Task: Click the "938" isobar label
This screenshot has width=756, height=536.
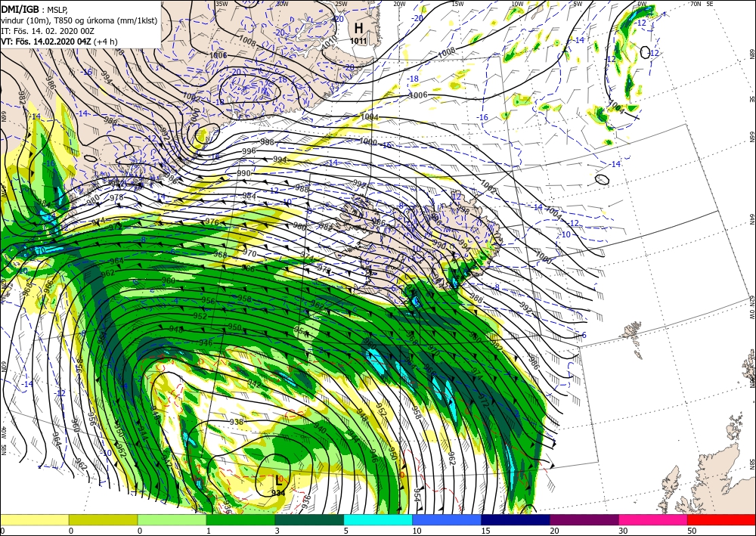Action: pos(236,422)
